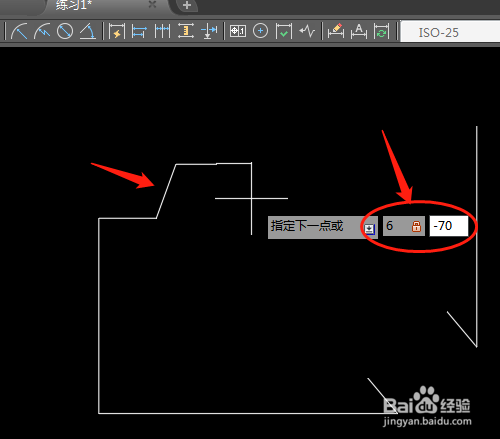Image resolution: width=500 pixels, height=439 pixels.
Task: Click the locked length field showing 6
Action: click(x=404, y=226)
